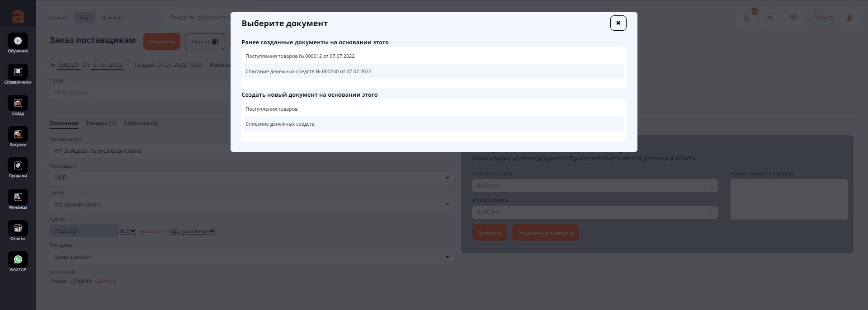This screenshot has height=310, width=868.
Task: Open the Финансы sidebar icon
Action: click(x=18, y=197)
